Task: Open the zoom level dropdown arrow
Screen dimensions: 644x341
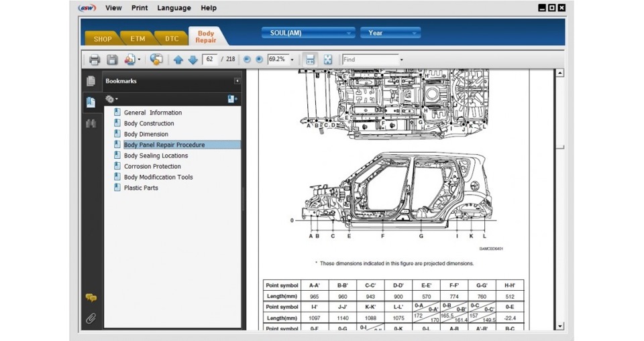Action: tap(292, 60)
